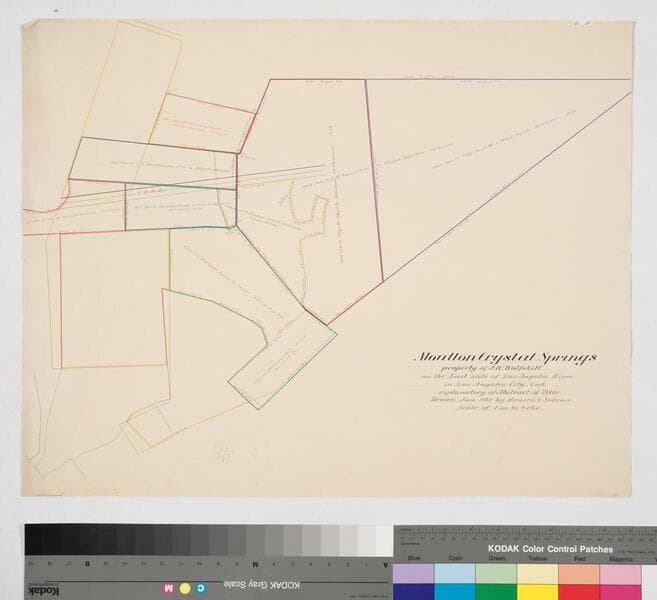Screen dimensions: 657x600
Task: Click the cyan C circle on gray scale
Action: (x=199, y=586)
